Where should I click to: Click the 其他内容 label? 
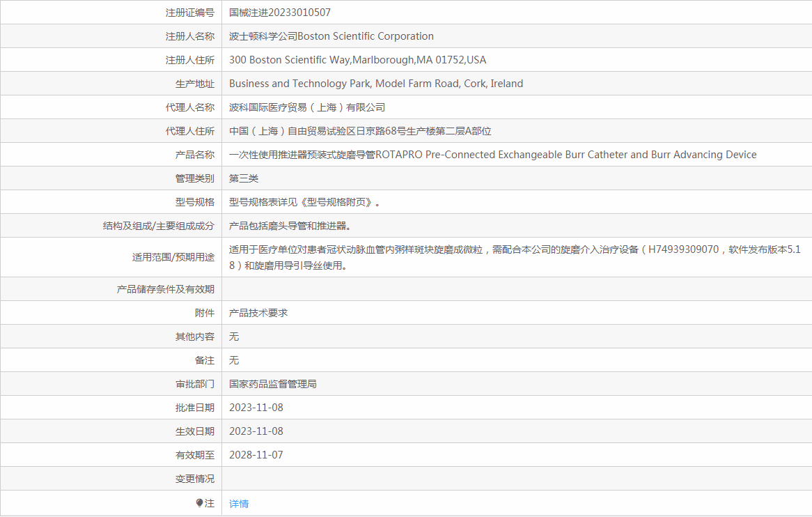pyautogui.click(x=195, y=337)
